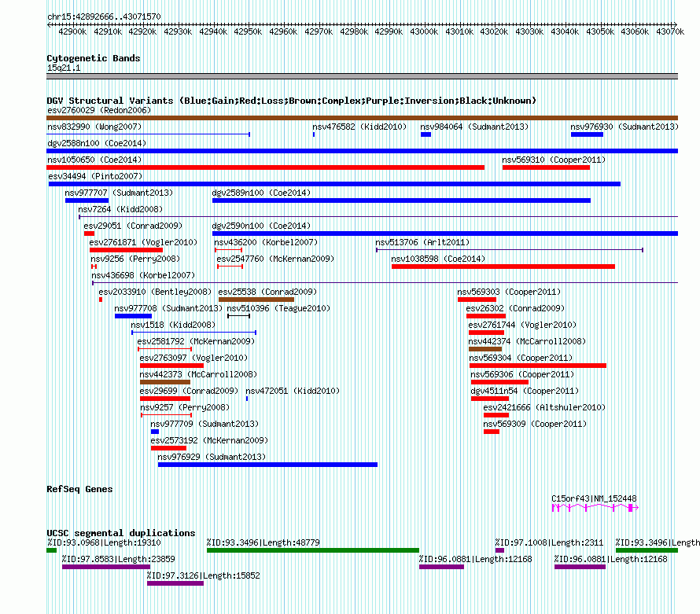
Task: Select the nsv569310 (Cooper2011) label
Action: (x=554, y=160)
